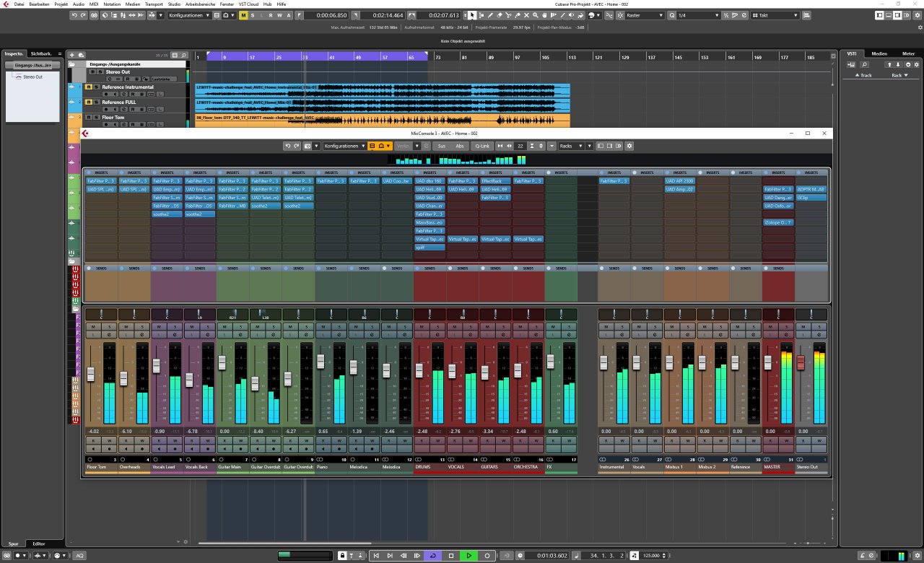This screenshot has width=924, height=563.
Task: Mute the Reference Instrumental track in list
Action: (x=89, y=87)
